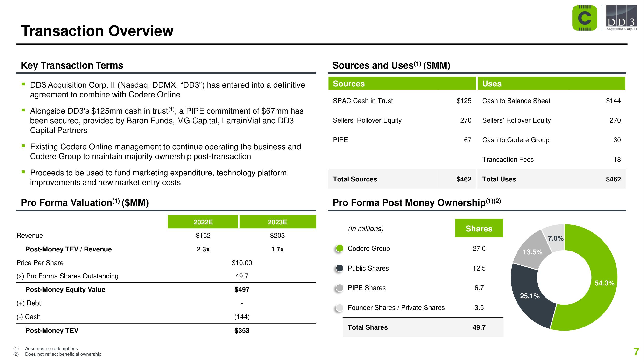The image size is (644, 362).
Task: Click the beneficial ownership footnote
Action: 64,354
